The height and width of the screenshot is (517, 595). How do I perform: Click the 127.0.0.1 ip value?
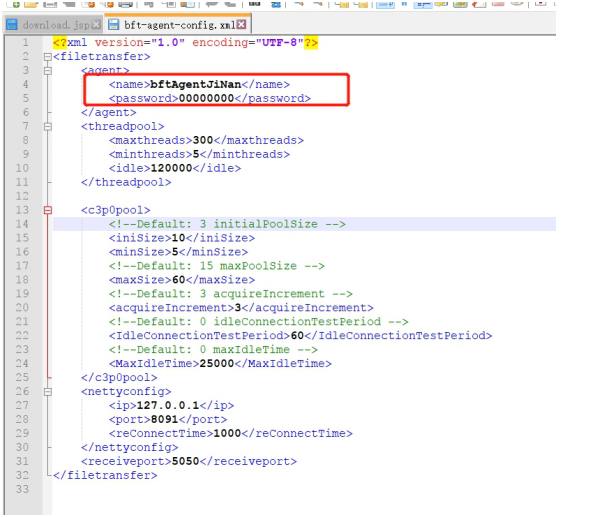168,405
